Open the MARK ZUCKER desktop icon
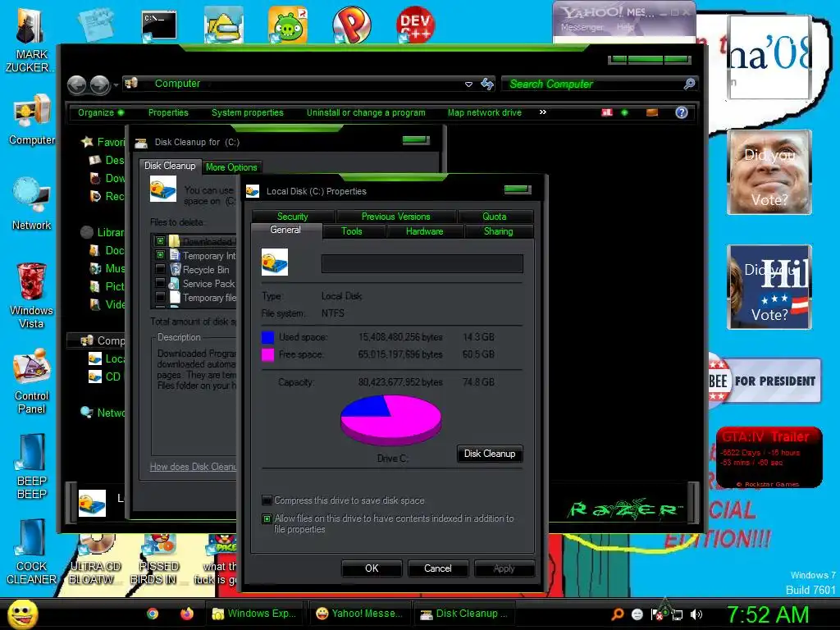The height and width of the screenshot is (630, 840). pyautogui.click(x=30, y=39)
